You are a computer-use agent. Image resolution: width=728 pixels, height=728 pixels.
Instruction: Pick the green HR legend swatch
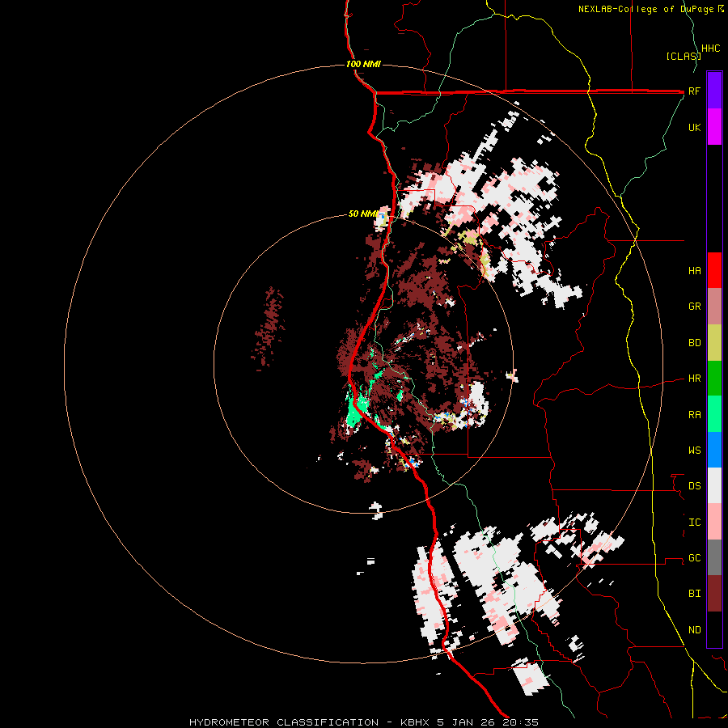click(x=714, y=379)
